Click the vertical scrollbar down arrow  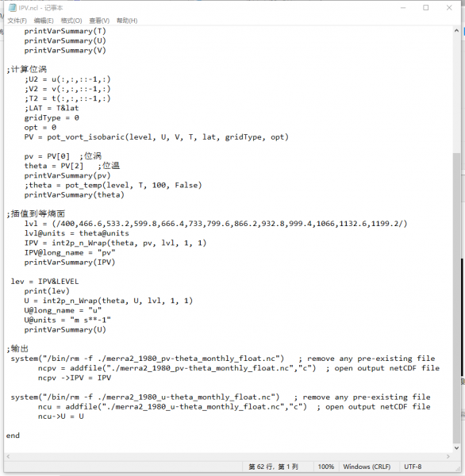pyautogui.click(x=456, y=447)
